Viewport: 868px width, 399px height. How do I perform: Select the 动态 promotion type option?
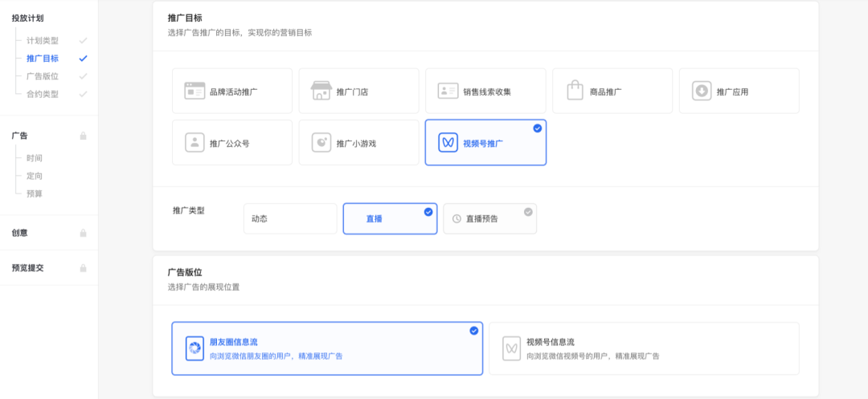point(289,218)
